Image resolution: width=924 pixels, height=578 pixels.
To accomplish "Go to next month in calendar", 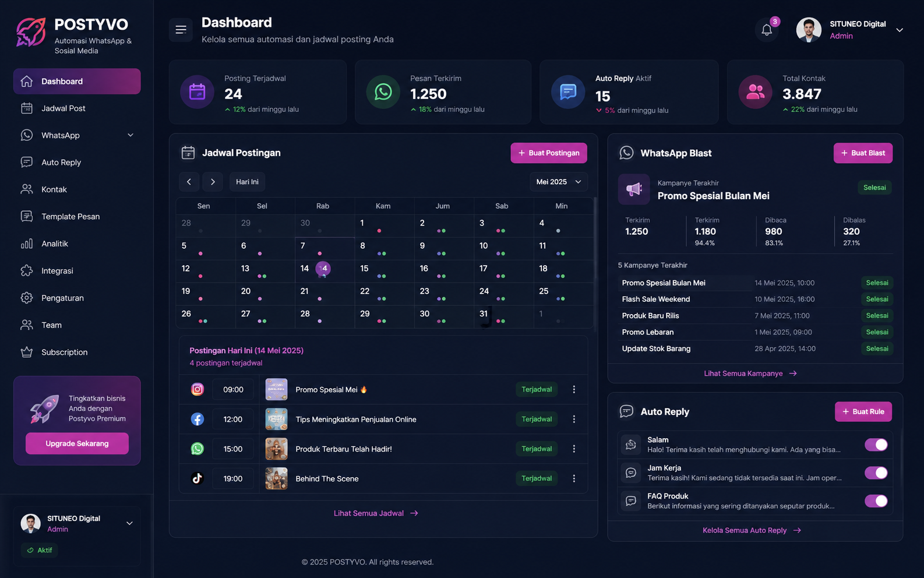I will 213,182.
